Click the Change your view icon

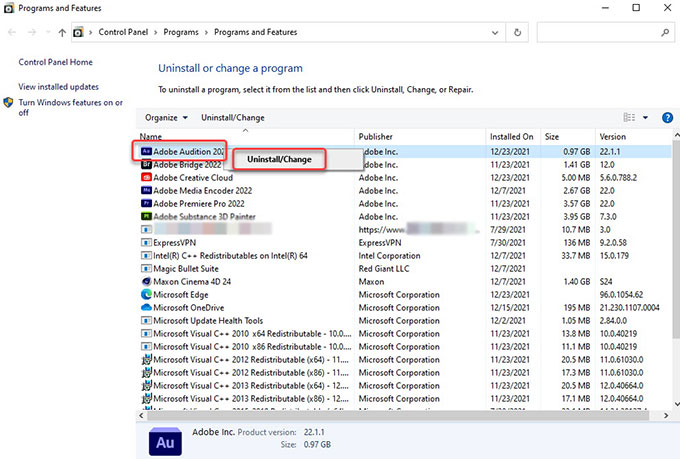point(629,118)
